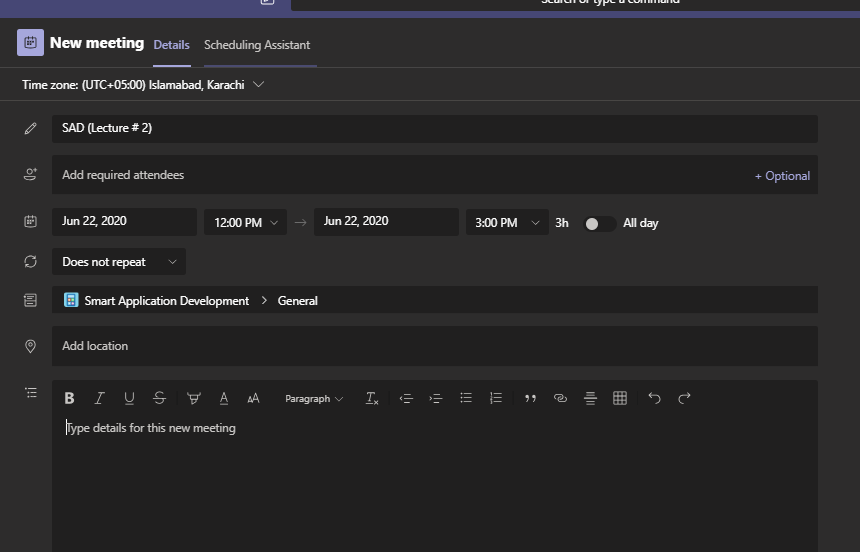
Task: Expand the time zone dropdown
Action: 259,85
